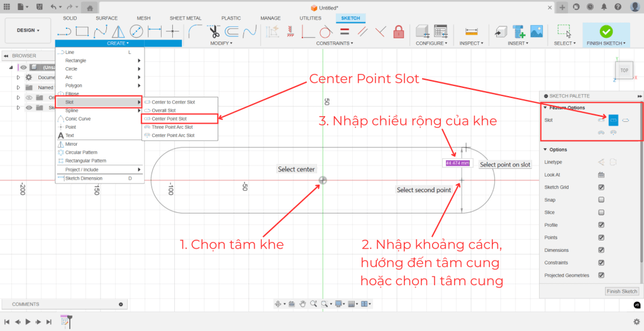This screenshot has width=644, height=331.
Task: Enable the Snap checkbox
Action: click(601, 200)
